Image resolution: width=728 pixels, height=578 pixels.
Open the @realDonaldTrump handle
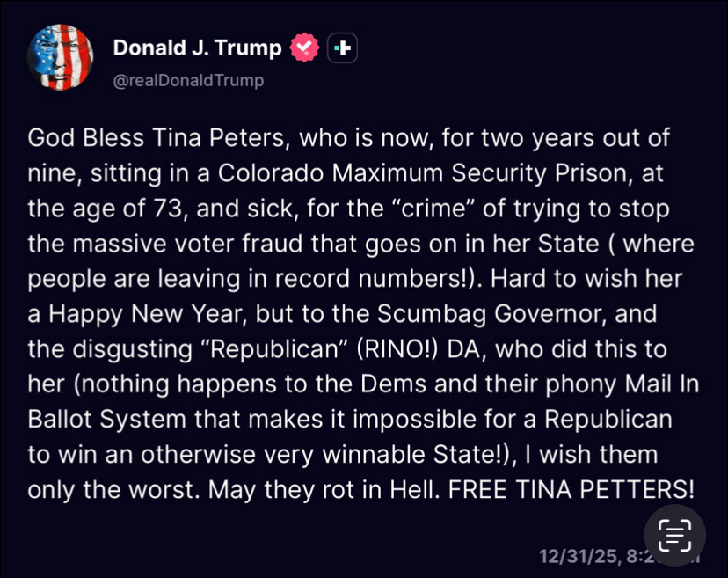click(x=188, y=81)
